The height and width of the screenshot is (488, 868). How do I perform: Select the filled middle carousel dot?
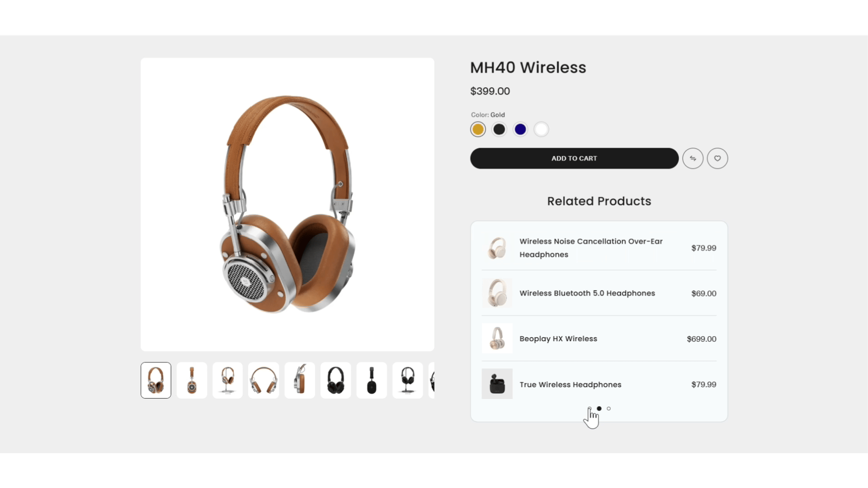(599, 408)
